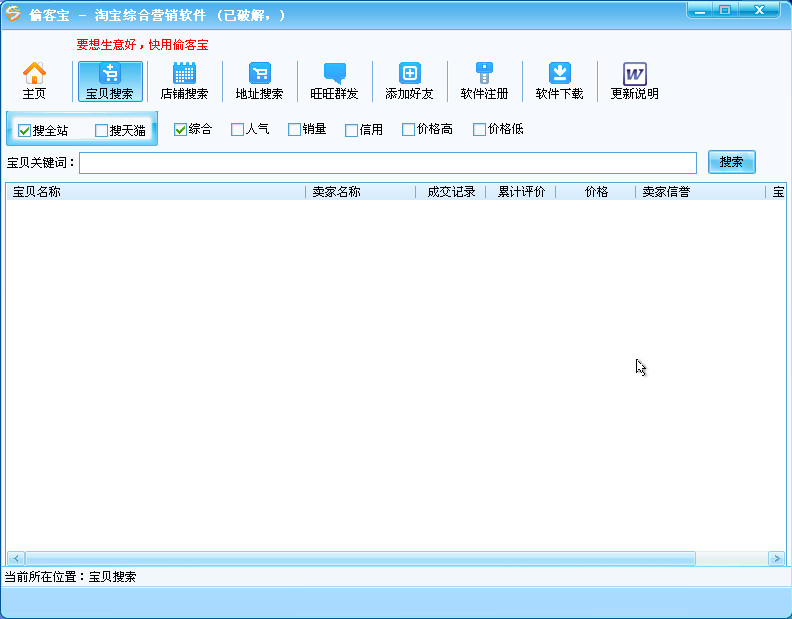This screenshot has width=792, height=619.
Task: Sort by 卖家信誉 column header
Action: click(x=701, y=192)
